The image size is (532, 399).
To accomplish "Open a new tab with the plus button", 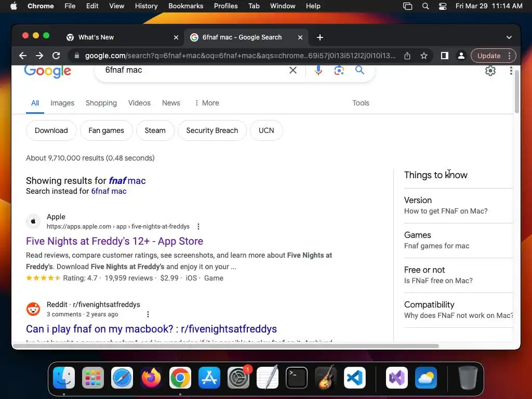I will 320,37.
